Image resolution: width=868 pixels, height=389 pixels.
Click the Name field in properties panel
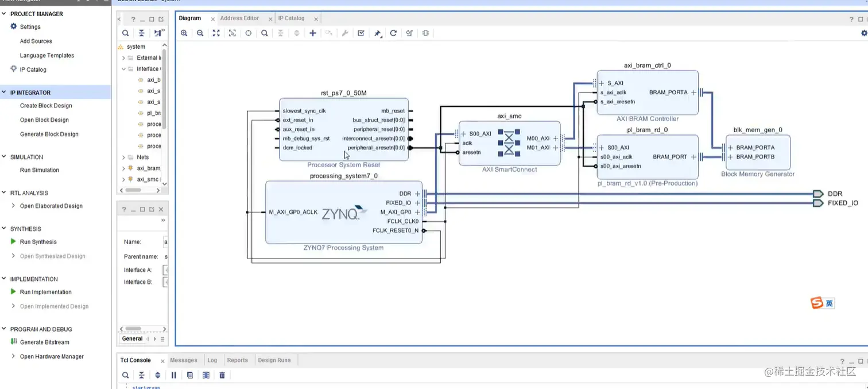tap(165, 242)
